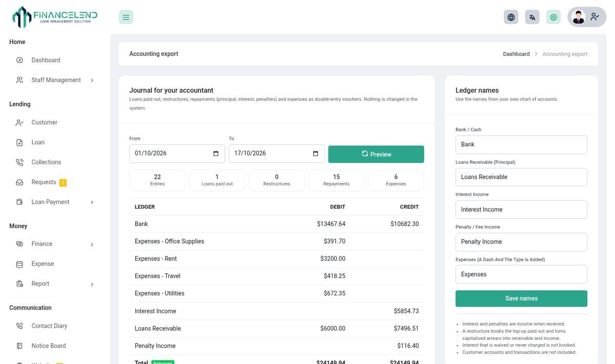Open the Loan menu item

tap(38, 142)
